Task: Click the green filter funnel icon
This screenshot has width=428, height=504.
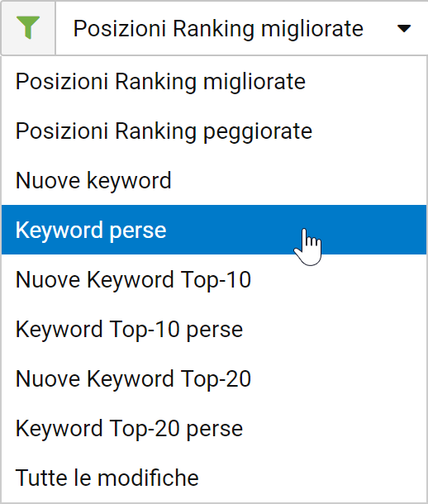Action: [x=28, y=27]
